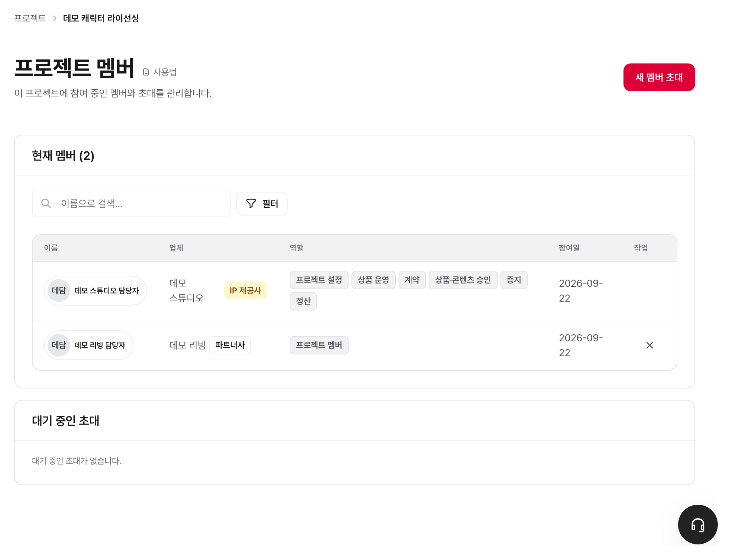Open the 사용법 guide link
The height and width of the screenshot is (560, 732).
point(160,72)
